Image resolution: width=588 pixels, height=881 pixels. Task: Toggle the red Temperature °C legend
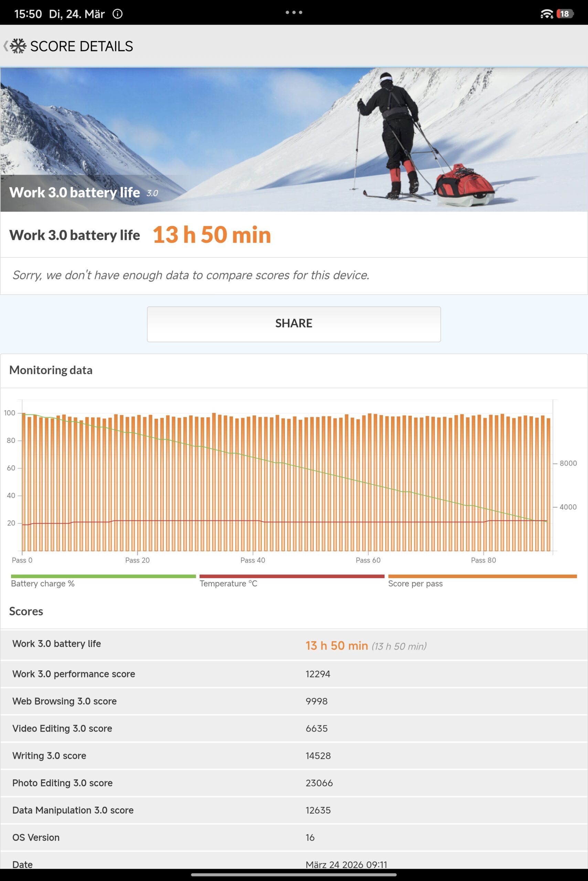pos(292,581)
